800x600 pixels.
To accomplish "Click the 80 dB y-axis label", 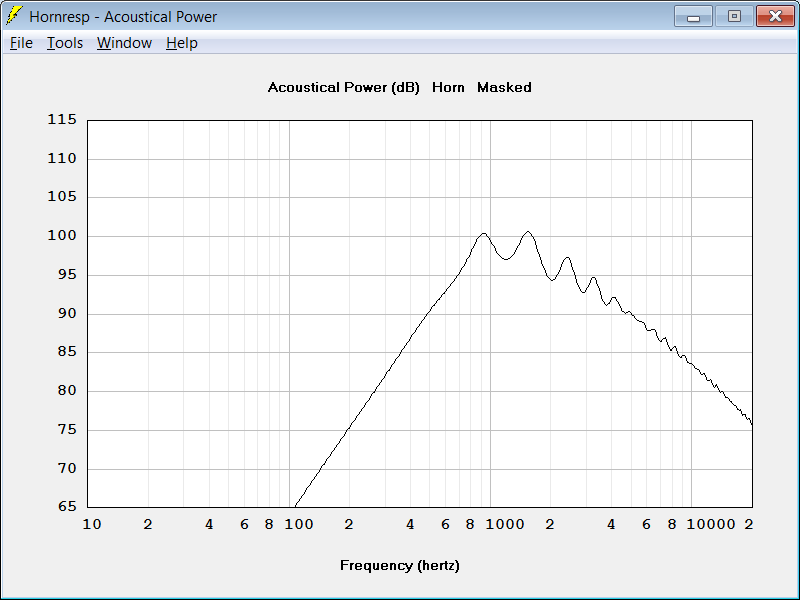I will coord(67,391).
